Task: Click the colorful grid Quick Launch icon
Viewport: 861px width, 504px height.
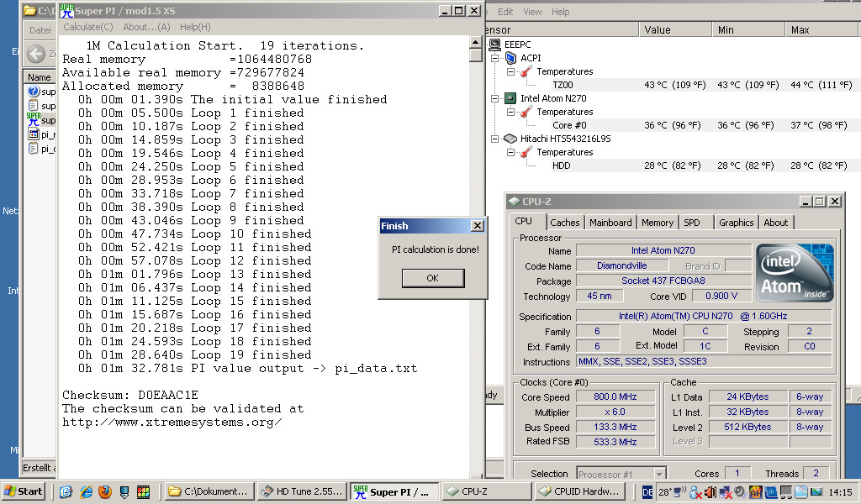Action: [x=143, y=492]
